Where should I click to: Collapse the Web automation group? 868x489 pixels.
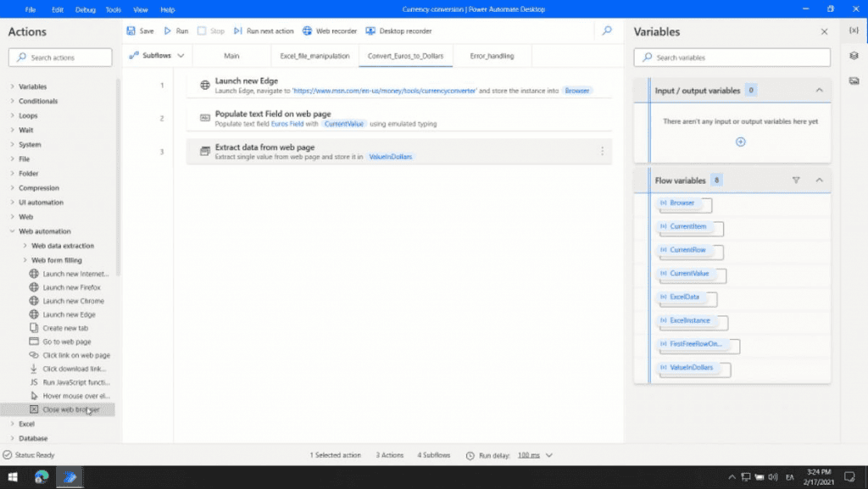tap(12, 231)
